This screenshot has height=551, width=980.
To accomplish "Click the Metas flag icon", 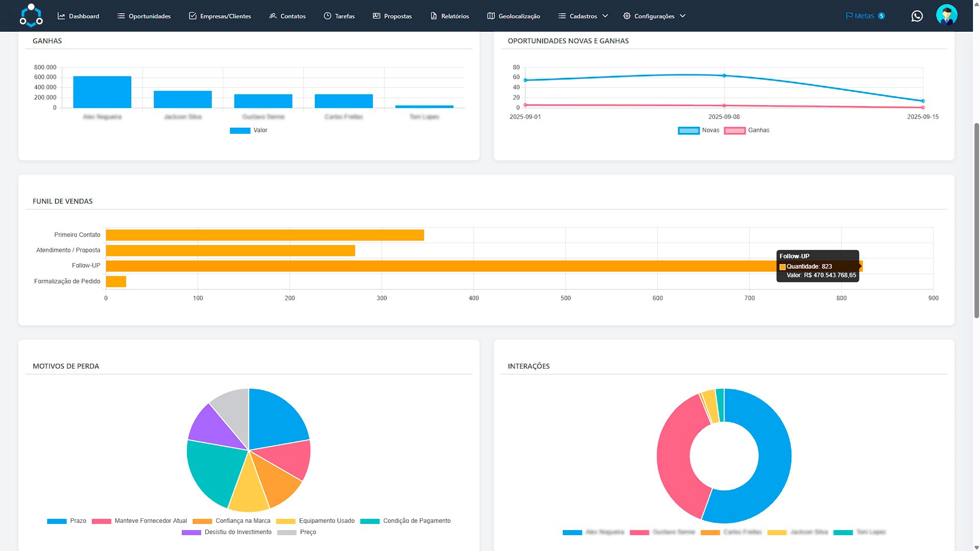I will click(x=849, y=16).
